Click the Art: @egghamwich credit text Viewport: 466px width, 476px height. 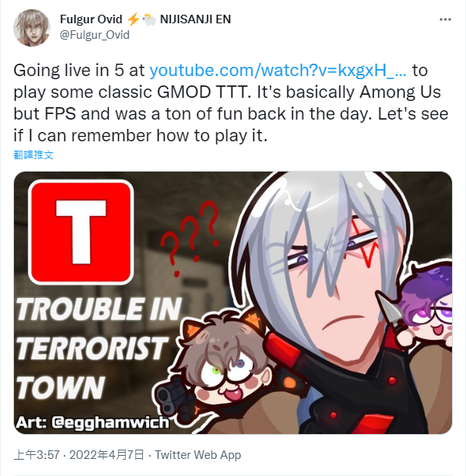click(x=92, y=422)
